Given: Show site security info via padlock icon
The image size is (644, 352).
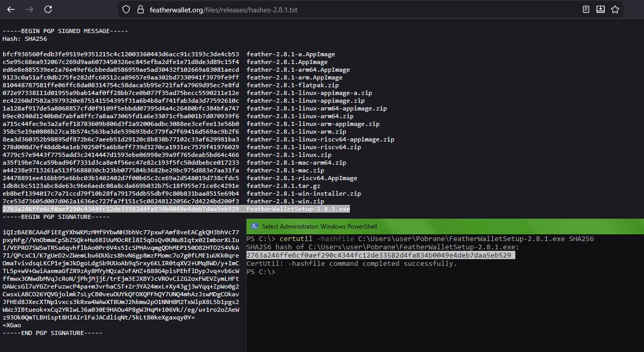Looking at the screenshot, I should click(140, 9).
